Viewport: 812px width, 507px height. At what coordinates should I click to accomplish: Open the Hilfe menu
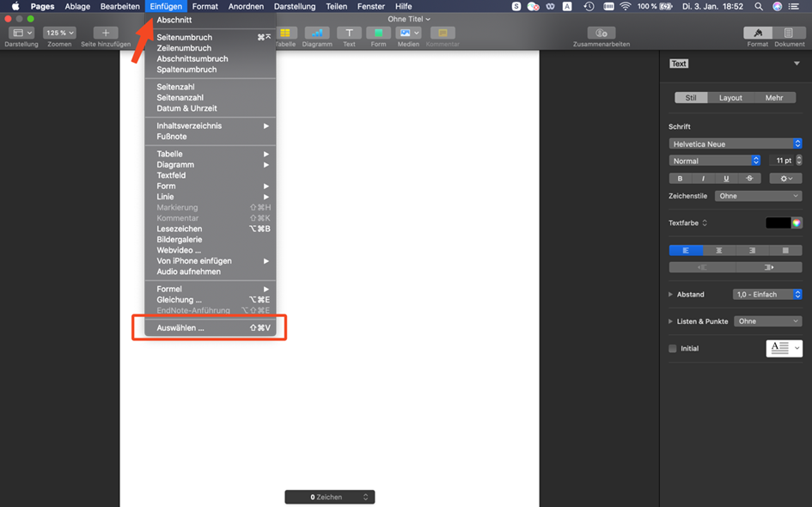(x=403, y=6)
